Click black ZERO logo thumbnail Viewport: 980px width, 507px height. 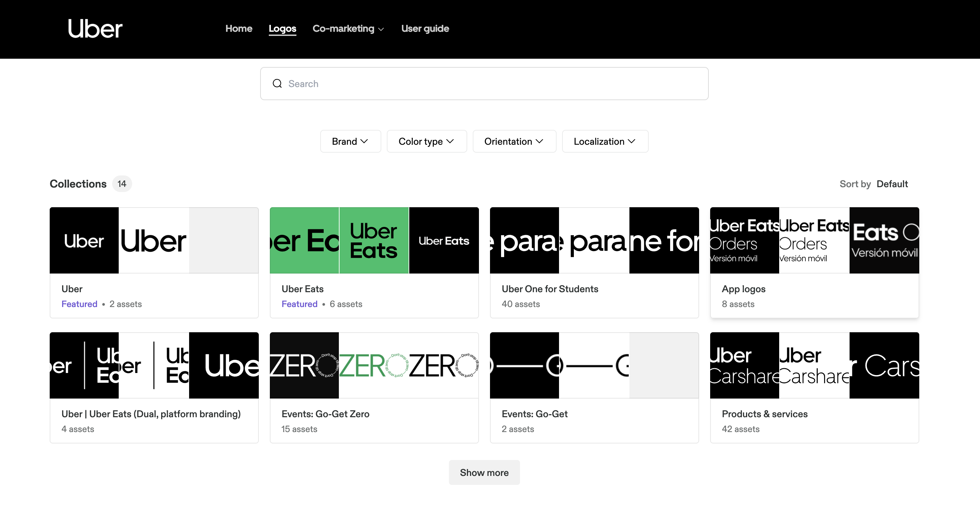[304, 365]
